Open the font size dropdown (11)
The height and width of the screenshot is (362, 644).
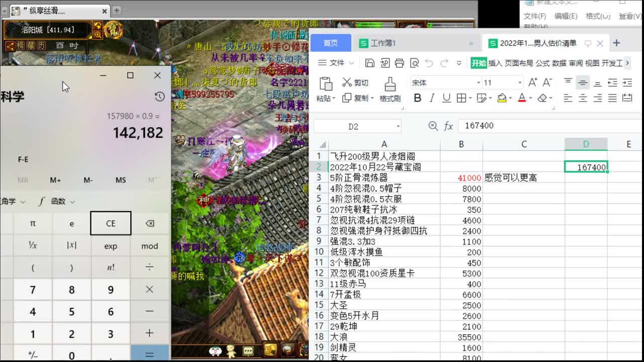pos(520,83)
